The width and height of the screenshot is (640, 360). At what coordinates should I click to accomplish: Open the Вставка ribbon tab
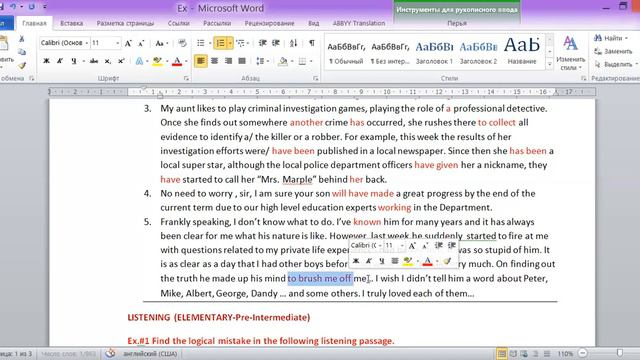coord(71,23)
